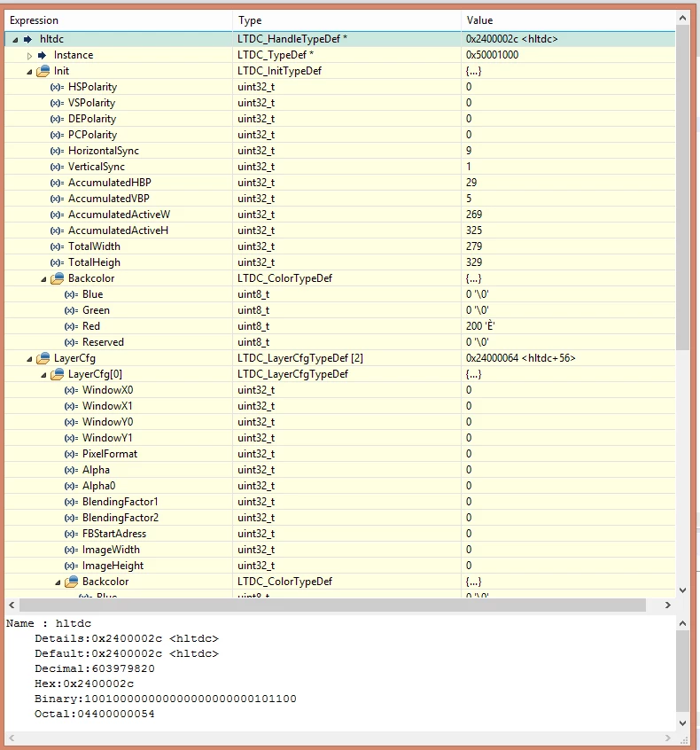Select the WindowY1 row
The image size is (700, 750).
(x=340, y=438)
